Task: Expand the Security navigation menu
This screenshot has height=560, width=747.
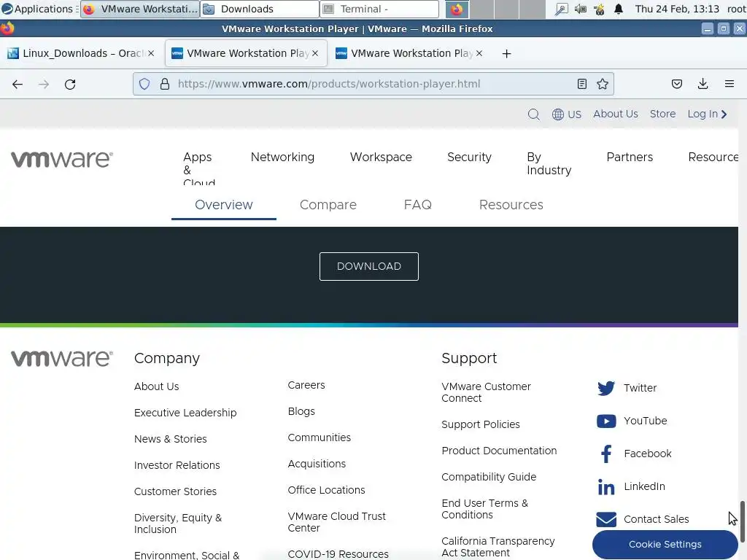Action: pyautogui.click(x=469, y=157)
